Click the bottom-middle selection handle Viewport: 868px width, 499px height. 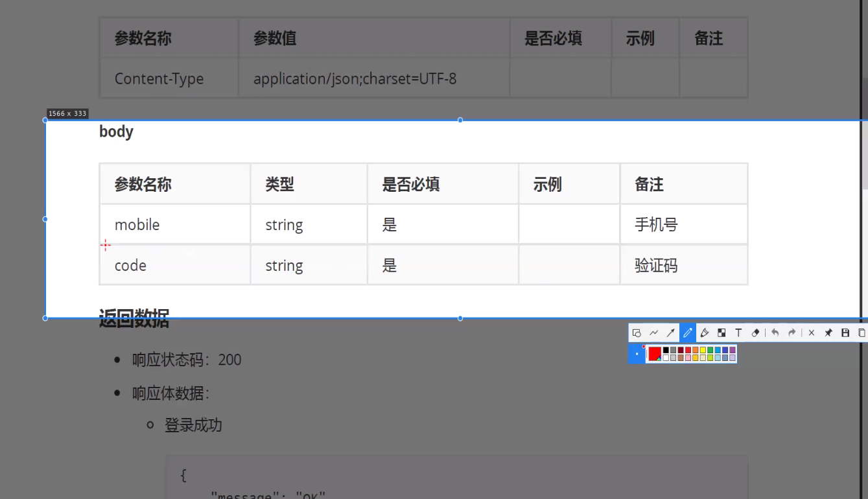[460, 318]
